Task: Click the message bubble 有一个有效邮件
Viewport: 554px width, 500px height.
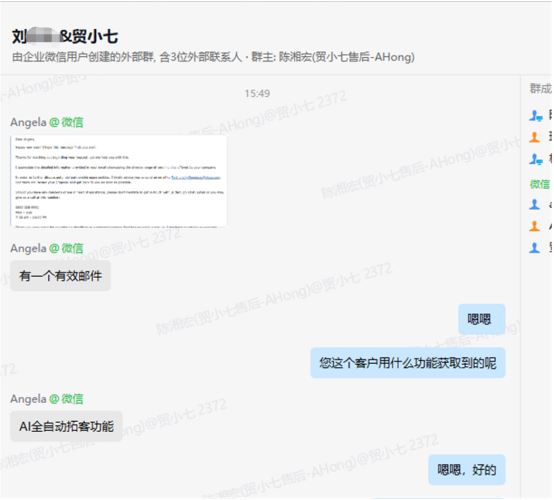Action: point(60,276)
